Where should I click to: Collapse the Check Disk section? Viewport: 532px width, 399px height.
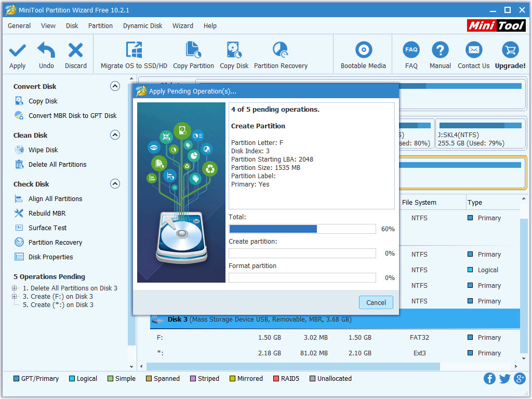pyautogui.click(x=115, y=184)
